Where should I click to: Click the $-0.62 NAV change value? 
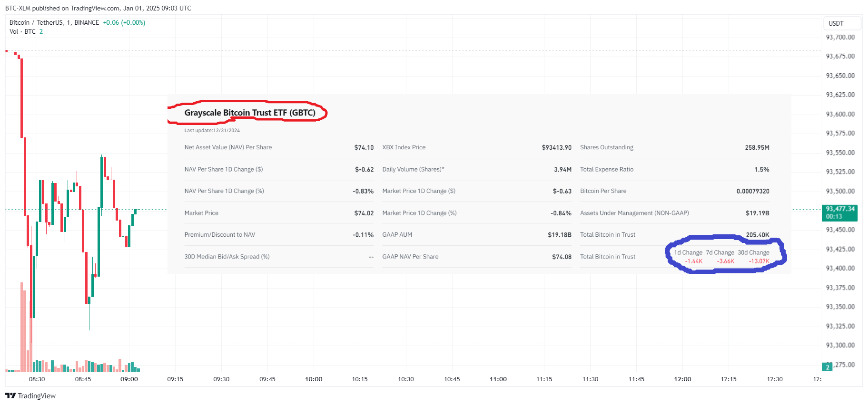pyautogui.click(x=365, y=169)
